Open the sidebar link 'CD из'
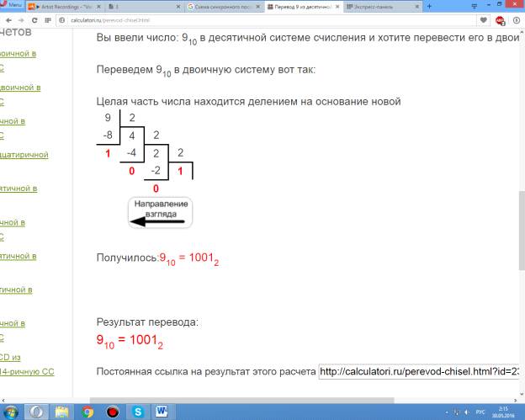 coord(10,357)
